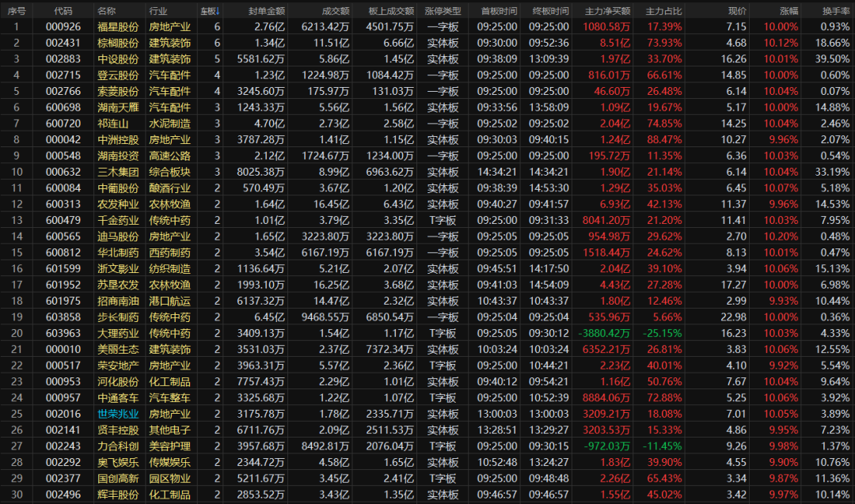Open the stock 三木集团
This screenshot has height=504, width=855.
point(118,172)
